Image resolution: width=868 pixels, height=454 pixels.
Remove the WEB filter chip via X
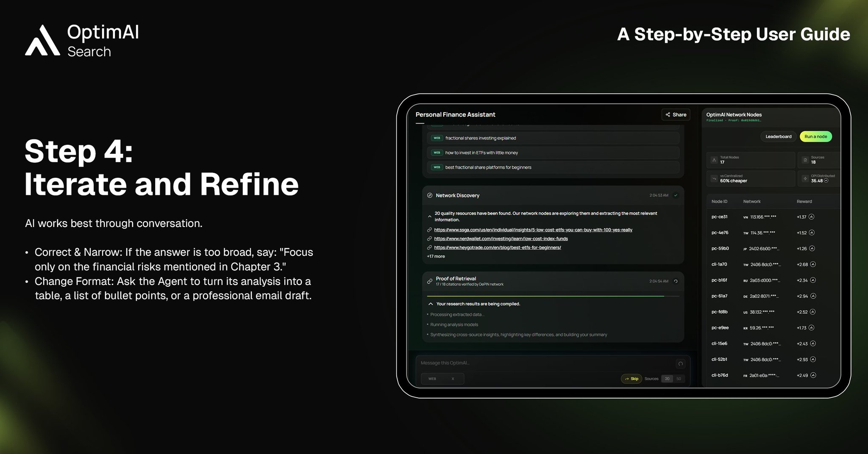click(453, 379)
